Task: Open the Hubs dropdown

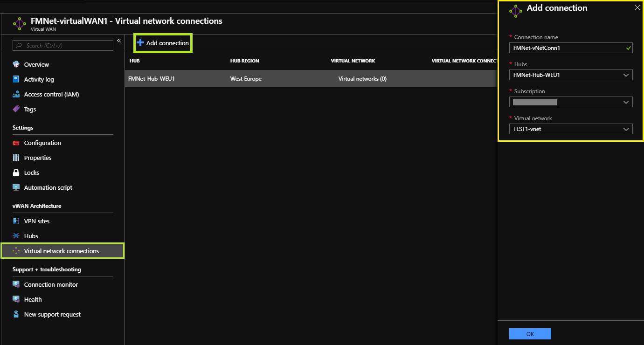Action: click(571, 75)
